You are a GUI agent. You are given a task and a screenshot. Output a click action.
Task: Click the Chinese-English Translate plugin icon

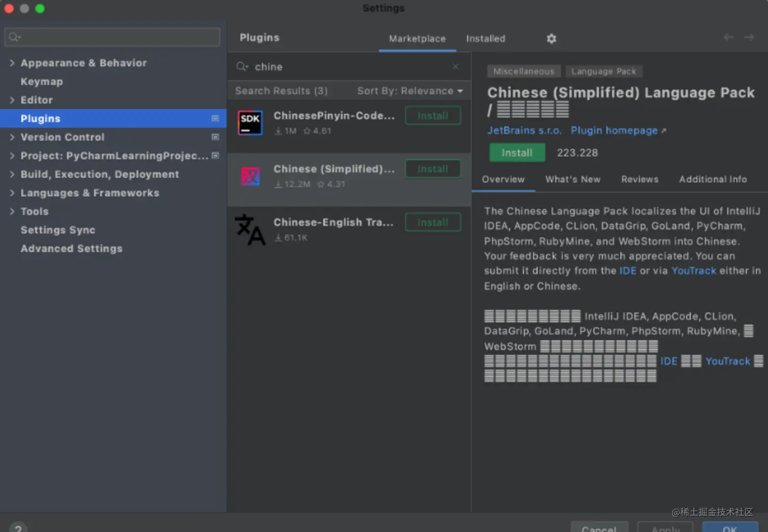(x=250, y=229)
